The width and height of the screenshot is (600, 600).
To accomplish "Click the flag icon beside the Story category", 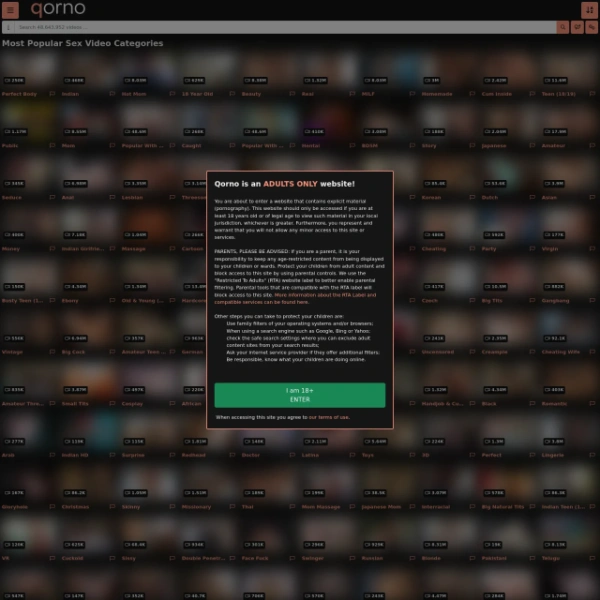I will tap(472, 145).
